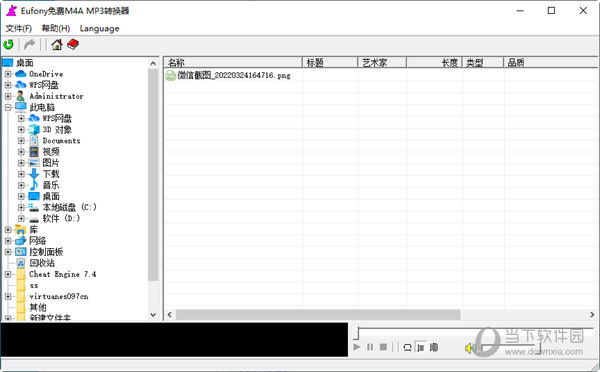The width and height of the screenshot is (600, 372).
Task: Mute audio with the speaker icon
Action: click(470, 348)
